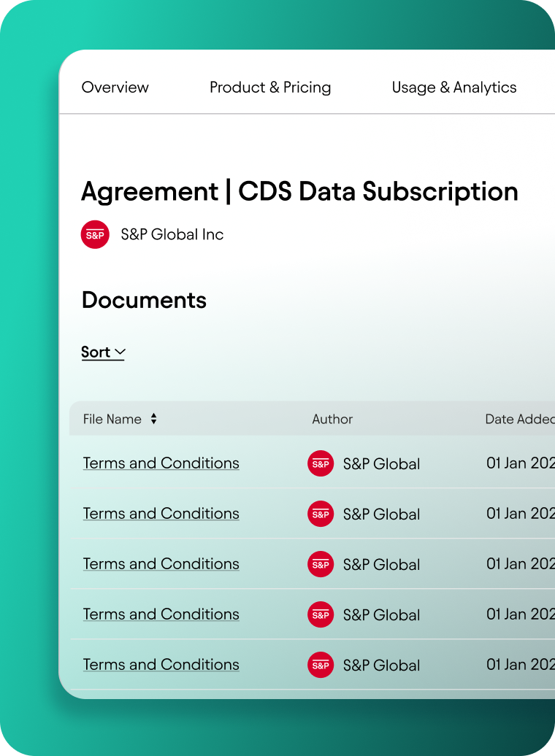Click S&P Global Inc company name
555x756 pixels.
(172, 234)
